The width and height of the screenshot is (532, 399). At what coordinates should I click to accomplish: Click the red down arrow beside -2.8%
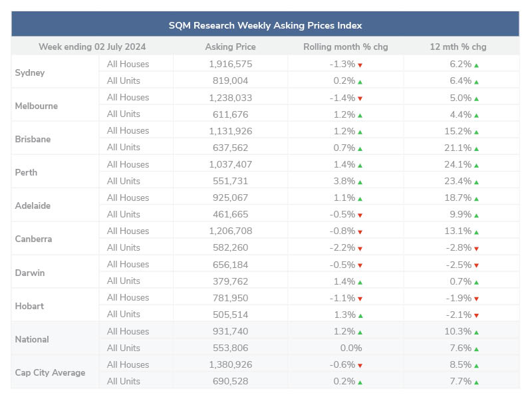(x=476, y=249)
